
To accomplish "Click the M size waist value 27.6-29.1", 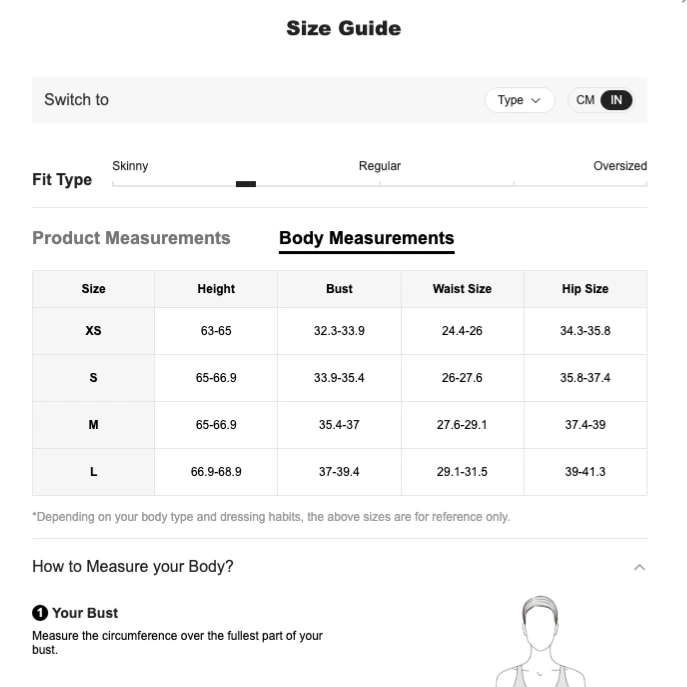I will (462, 425).
